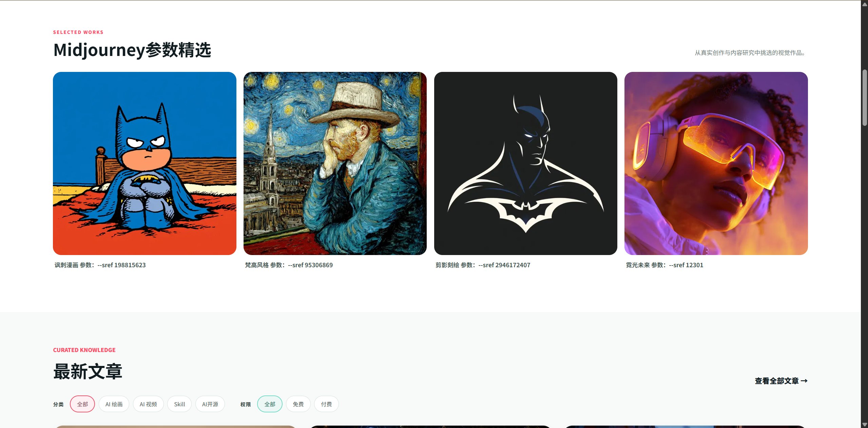Select the 全部 permission filter pill
This screenshot has height=428, width=868.
(270, 404)
